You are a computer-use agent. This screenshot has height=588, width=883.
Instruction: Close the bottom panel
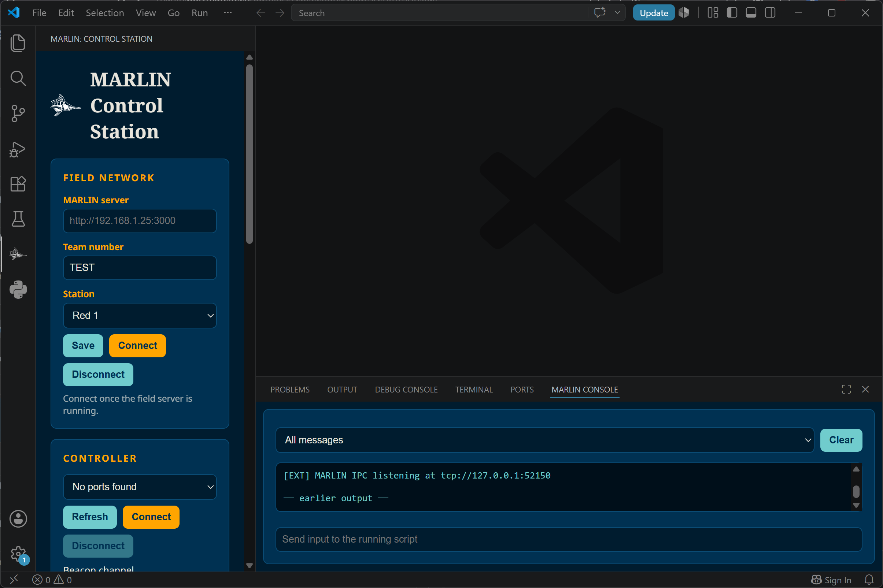point(865,389)
